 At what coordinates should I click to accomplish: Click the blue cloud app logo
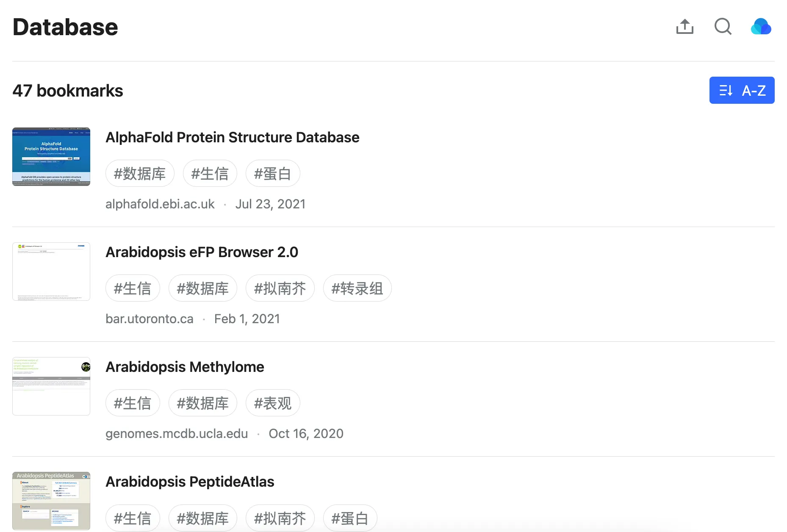761,27
